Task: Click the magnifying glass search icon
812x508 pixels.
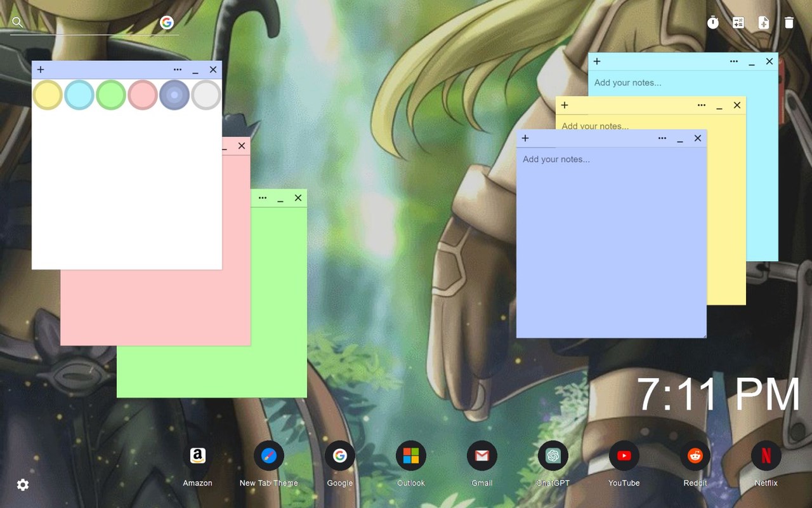Action: pos(18,22)
